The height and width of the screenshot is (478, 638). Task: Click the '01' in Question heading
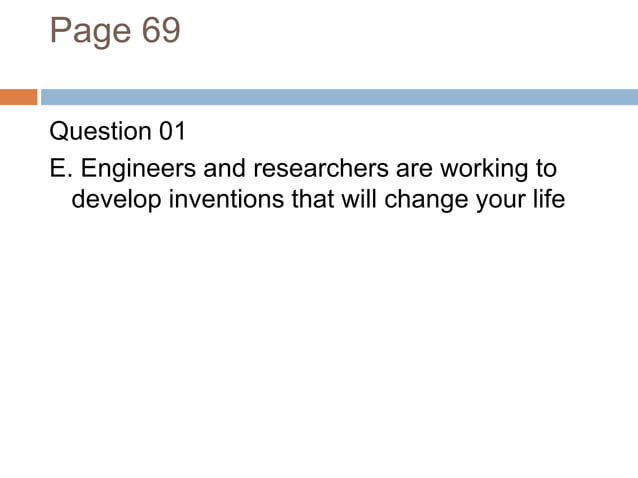coord(172,131)
